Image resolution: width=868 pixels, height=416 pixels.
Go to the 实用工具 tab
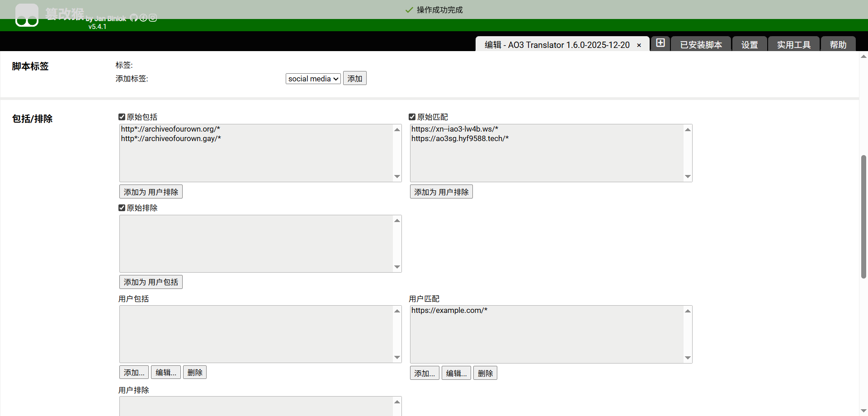(x=793, y=45)
